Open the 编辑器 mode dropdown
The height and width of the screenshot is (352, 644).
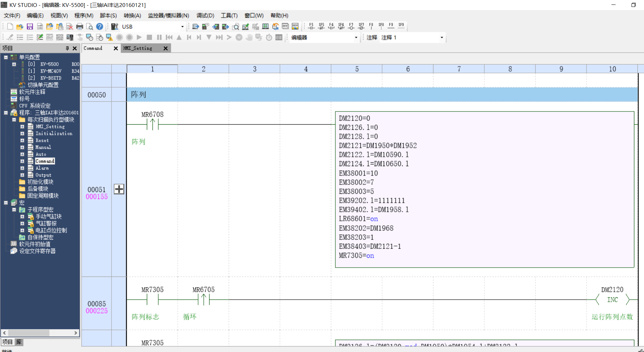click(356, 37)
